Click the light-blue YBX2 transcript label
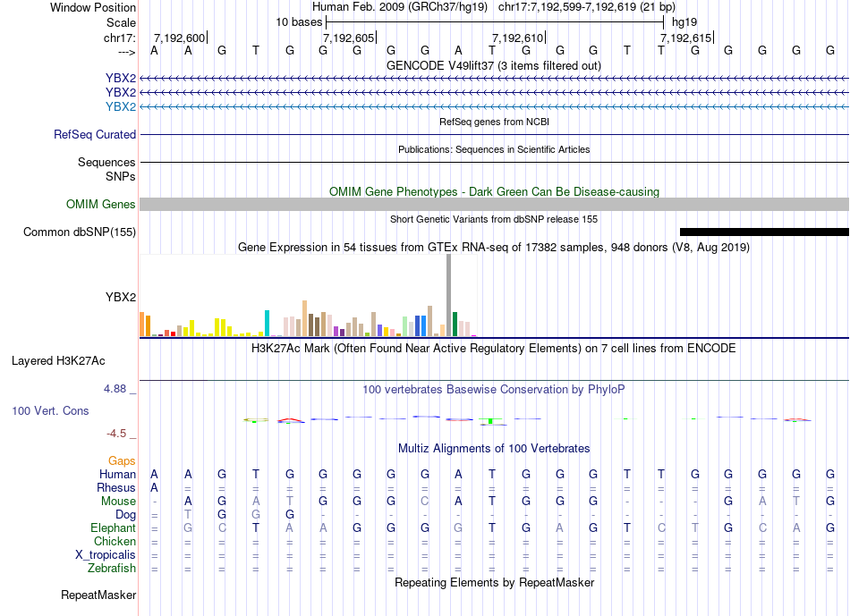The image size is (850, 616). (x=121, y=106)
